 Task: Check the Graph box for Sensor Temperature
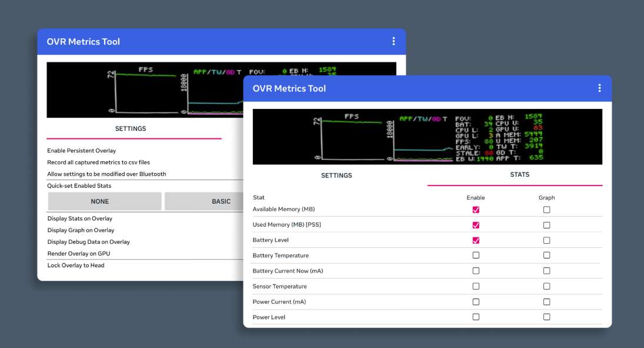(x=546, y=286)
